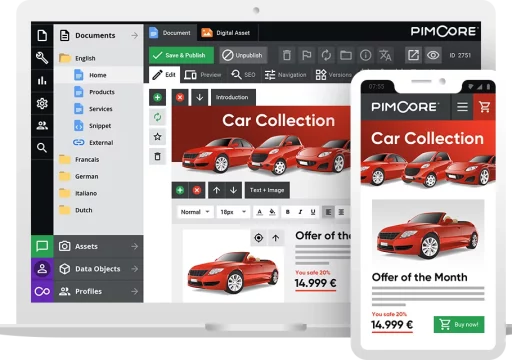512x360 pixels.
Task: Open the wrench tools icon in sidebar
Action: click(x=42, y=58)
